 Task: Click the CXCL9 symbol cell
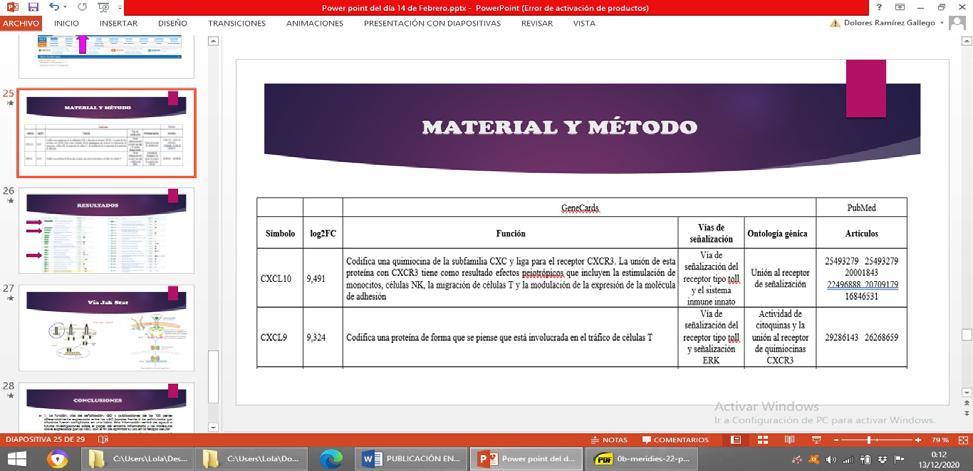tap(280, 338)
